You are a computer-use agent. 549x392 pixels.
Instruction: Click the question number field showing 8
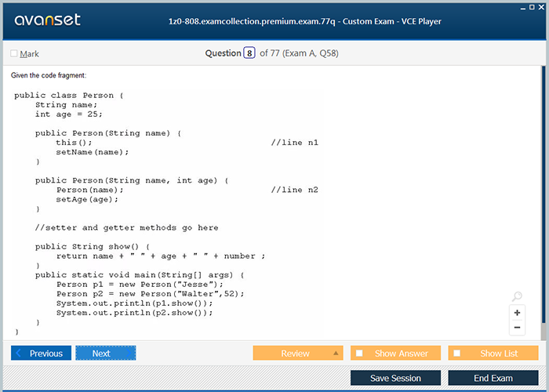249,53
